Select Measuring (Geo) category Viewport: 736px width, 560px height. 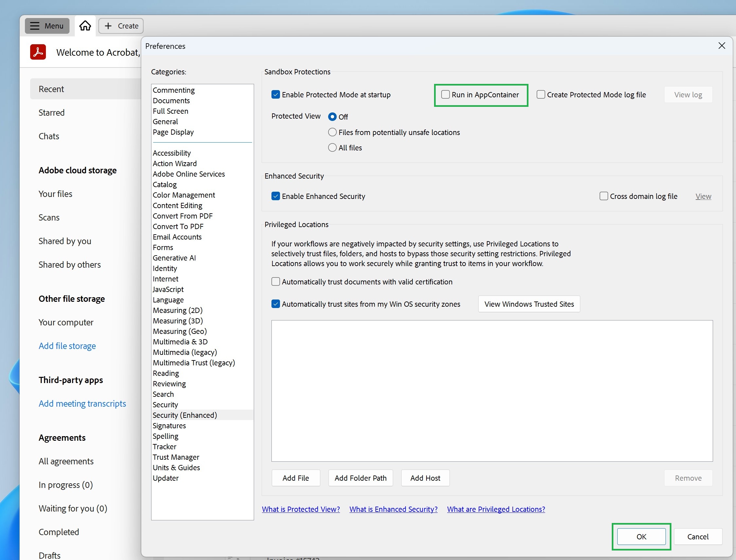point(202,331)
